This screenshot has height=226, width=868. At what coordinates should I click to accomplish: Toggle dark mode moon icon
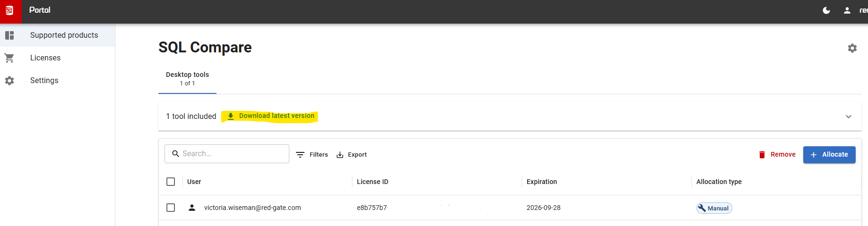tap(826, 10)
